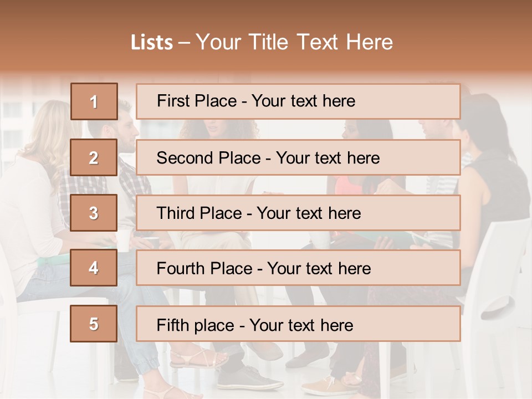Select 'Your Title Text Here' title text
532x399 pixels.
pyautogui.click(x=294, y=42)
